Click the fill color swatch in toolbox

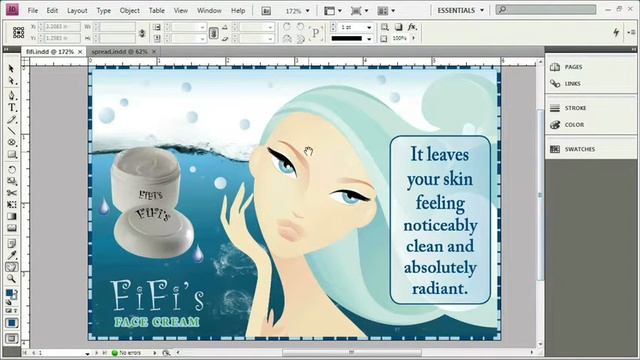pyautogui.click(x=9, y=293)
